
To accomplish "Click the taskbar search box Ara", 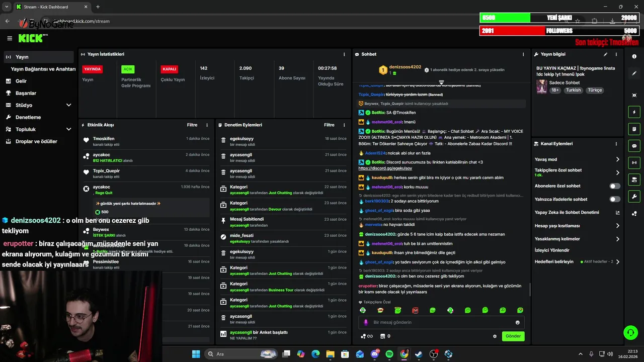I will pyautogui.click(x=240, y=354).
